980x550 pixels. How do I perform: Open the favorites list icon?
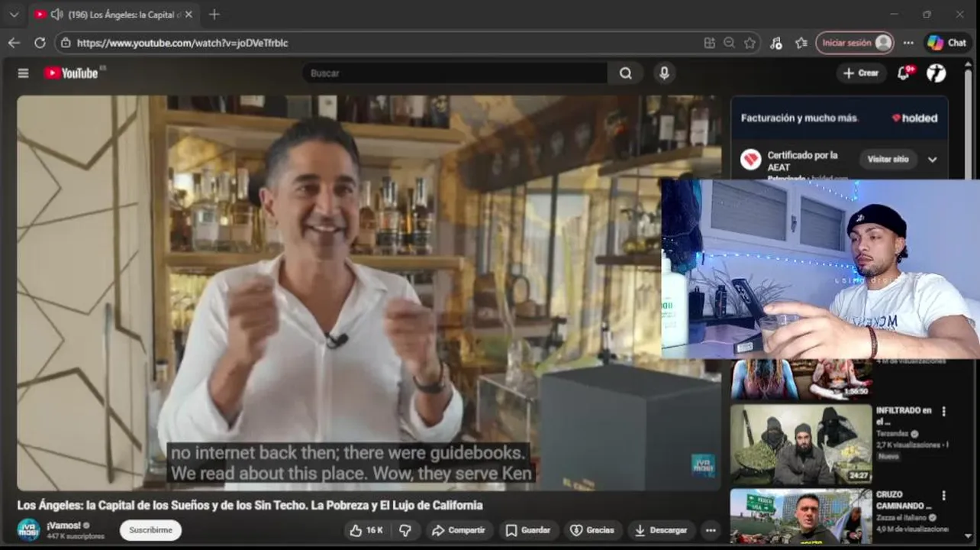pos(801,43)
